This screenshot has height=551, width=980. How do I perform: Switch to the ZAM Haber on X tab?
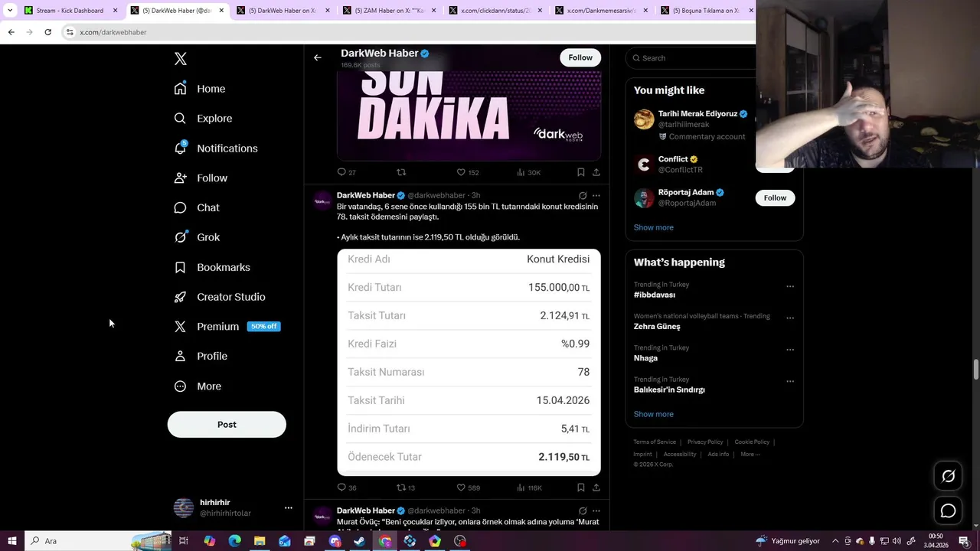click(389, 11)
